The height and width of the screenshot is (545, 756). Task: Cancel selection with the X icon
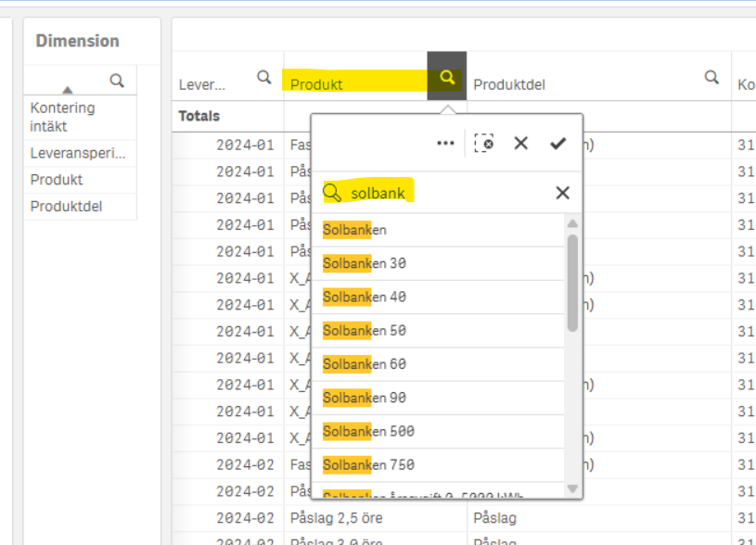pyautogui.click(x=520, y=143)
